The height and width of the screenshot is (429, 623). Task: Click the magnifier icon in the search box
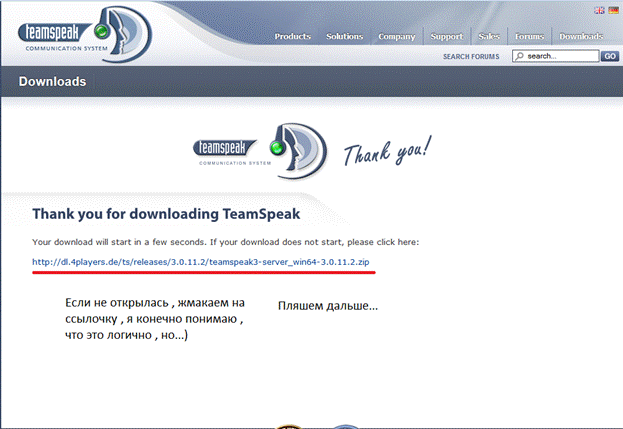coord(519,56)
